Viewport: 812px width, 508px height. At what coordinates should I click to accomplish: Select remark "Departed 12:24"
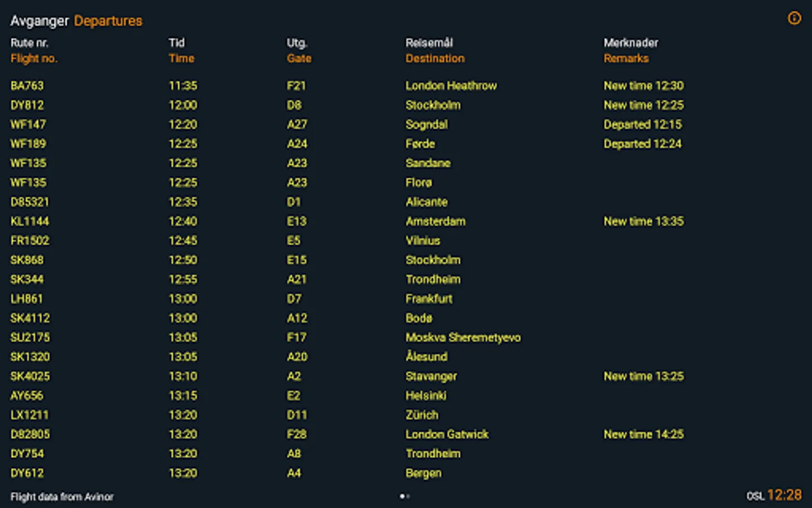point(642,144)
